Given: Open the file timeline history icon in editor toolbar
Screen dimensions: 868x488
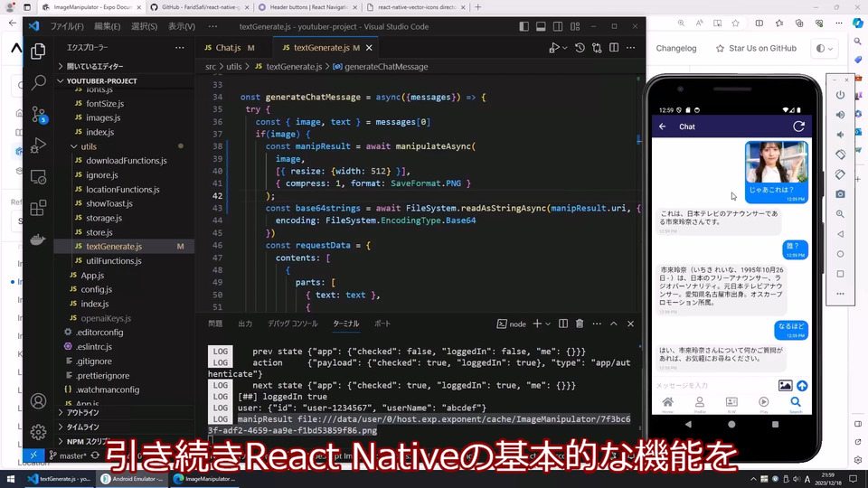Looking at the screenshot, I should click(x=580, y=48).
